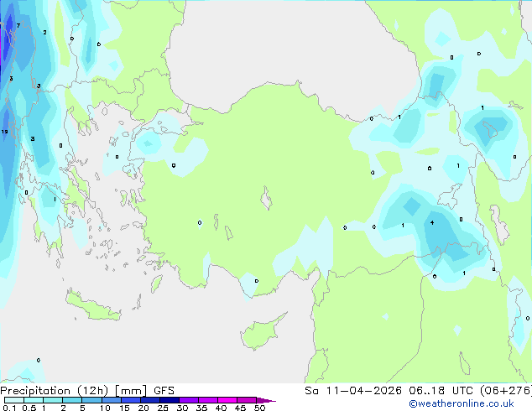Click the map precipitation value '7'
532x411 pixels.
(x=18, y=25)
